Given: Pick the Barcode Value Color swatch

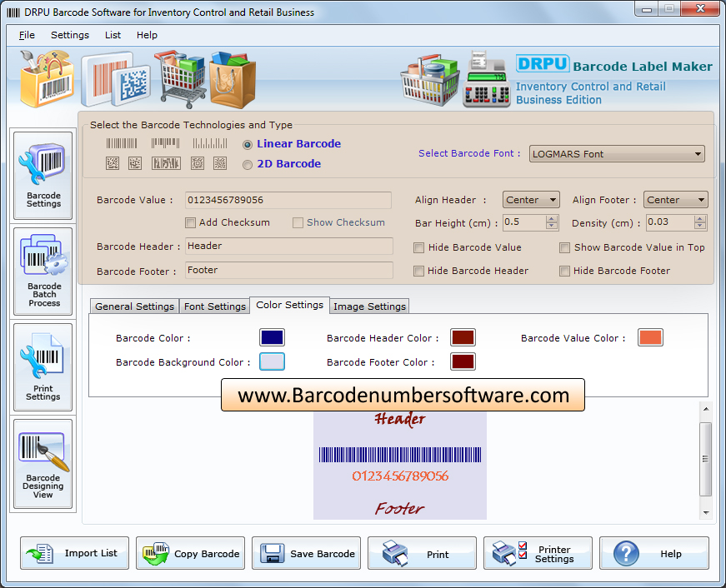Looking at the screenshot, I should [x=650, y=337].
